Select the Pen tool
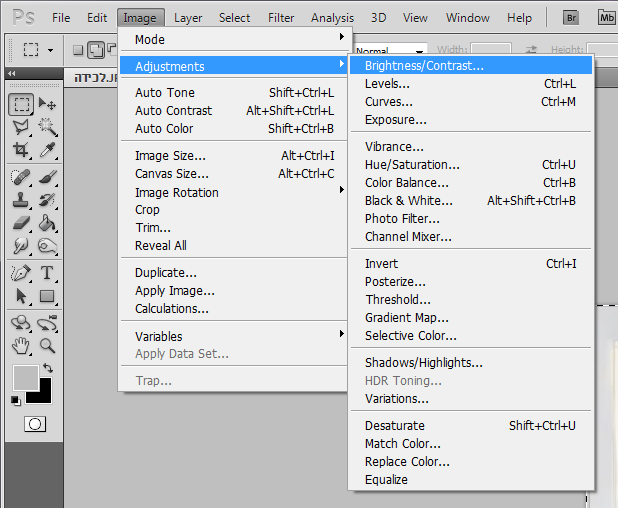The width and height of the screenshot is (618, 508). (21, 273)
